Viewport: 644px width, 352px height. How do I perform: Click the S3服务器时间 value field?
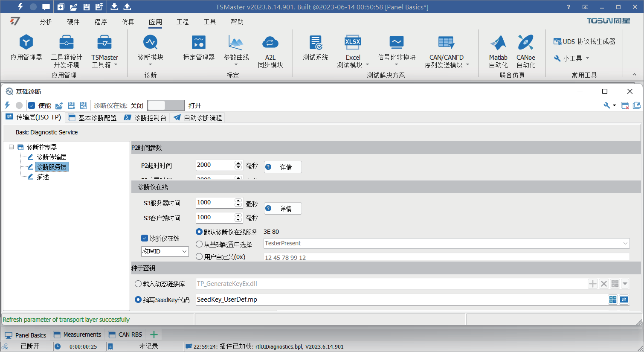click(215, 202)
